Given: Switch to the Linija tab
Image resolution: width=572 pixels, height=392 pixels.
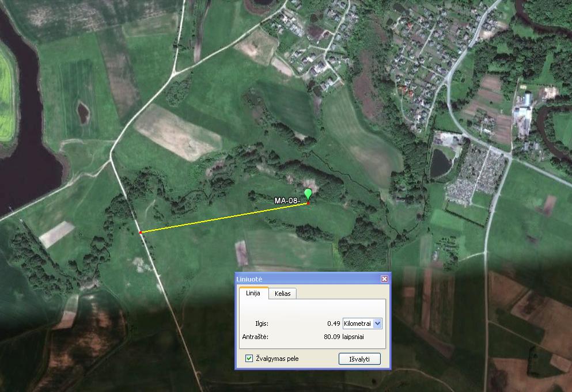Looking at the screenshot, I should coord(253,293).
